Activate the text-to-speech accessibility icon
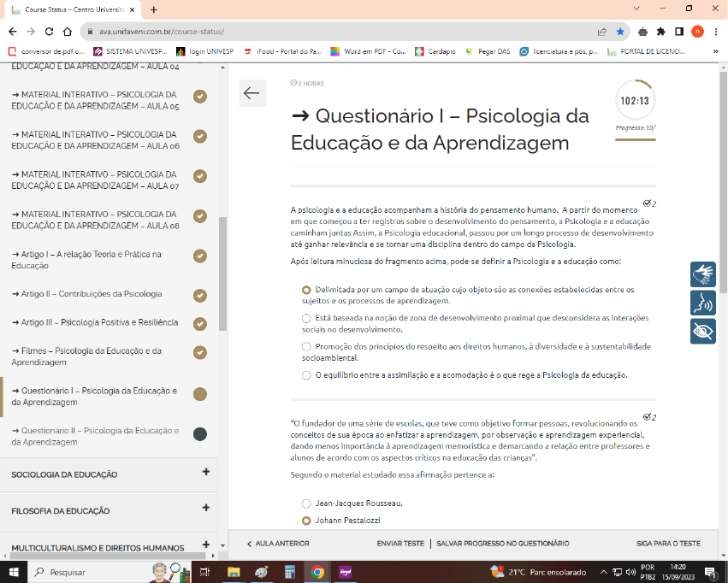This screenshot has width=728, height=583. point(703,303)
